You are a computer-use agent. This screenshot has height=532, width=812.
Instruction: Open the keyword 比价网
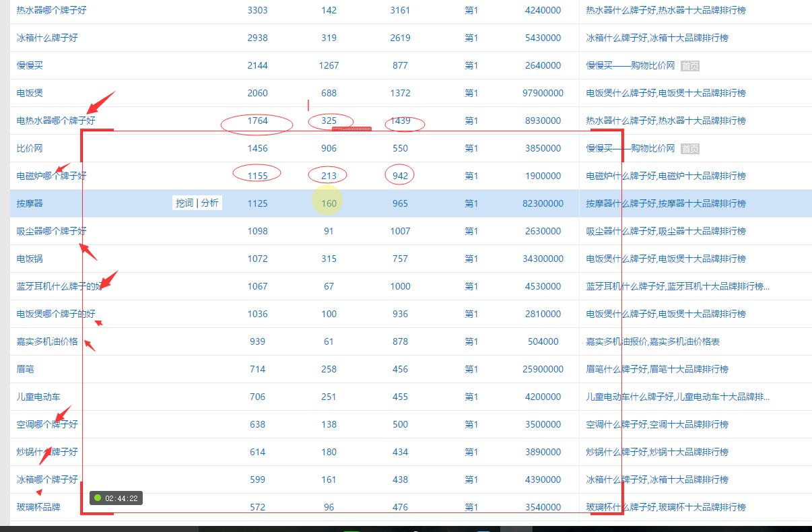pyautogui.click(x=30, y=148)
